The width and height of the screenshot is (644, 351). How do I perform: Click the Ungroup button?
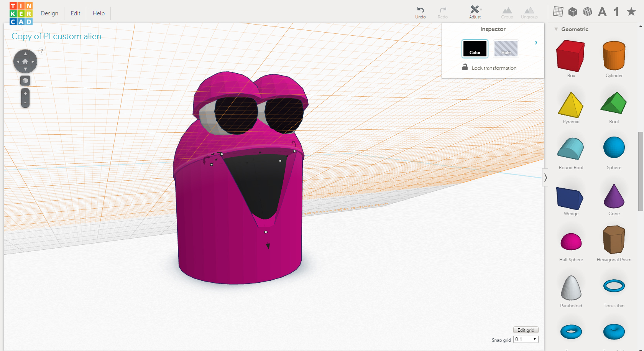529,13
